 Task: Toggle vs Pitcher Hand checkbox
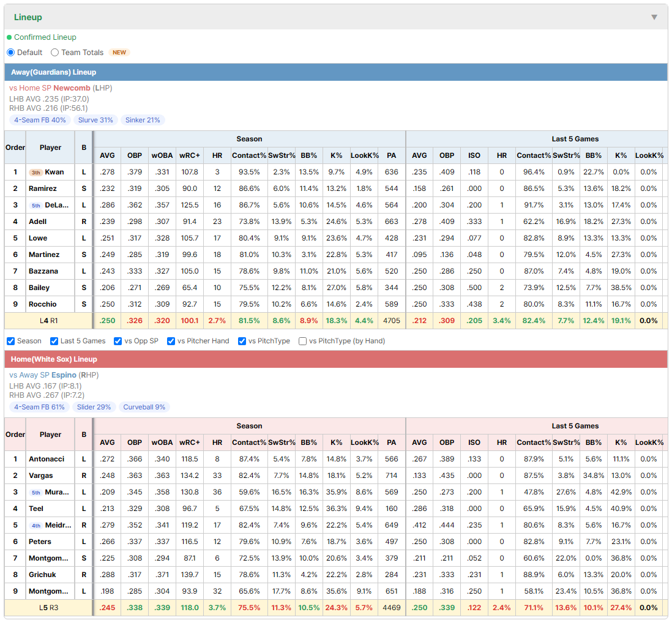click(x=171, y=341)
